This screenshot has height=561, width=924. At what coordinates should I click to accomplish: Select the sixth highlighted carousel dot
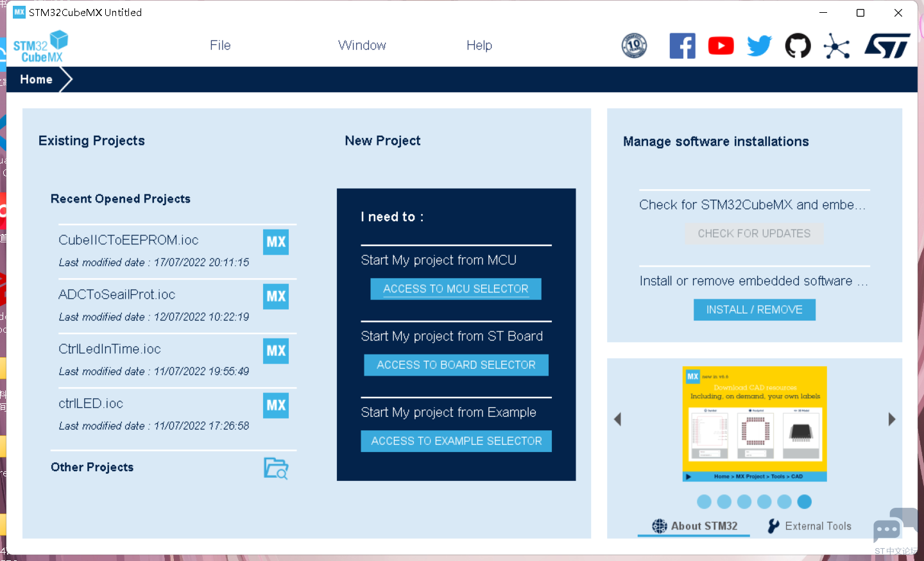(805, 501)
